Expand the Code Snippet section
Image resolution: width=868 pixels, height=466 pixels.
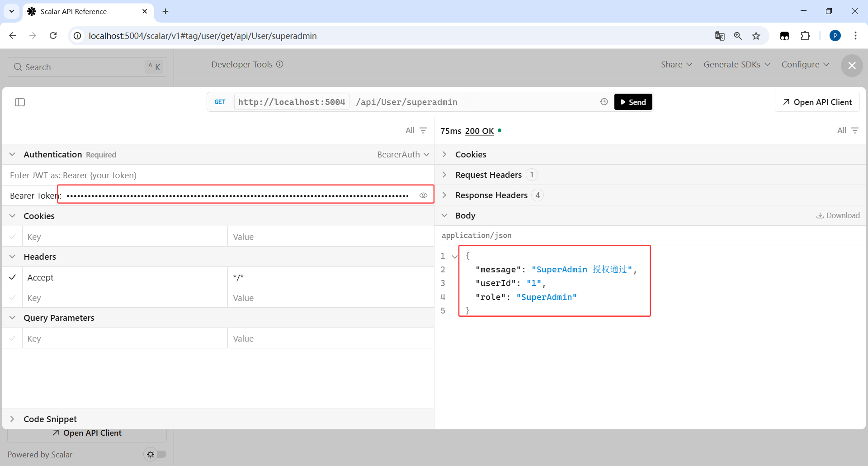coord(12,419)
